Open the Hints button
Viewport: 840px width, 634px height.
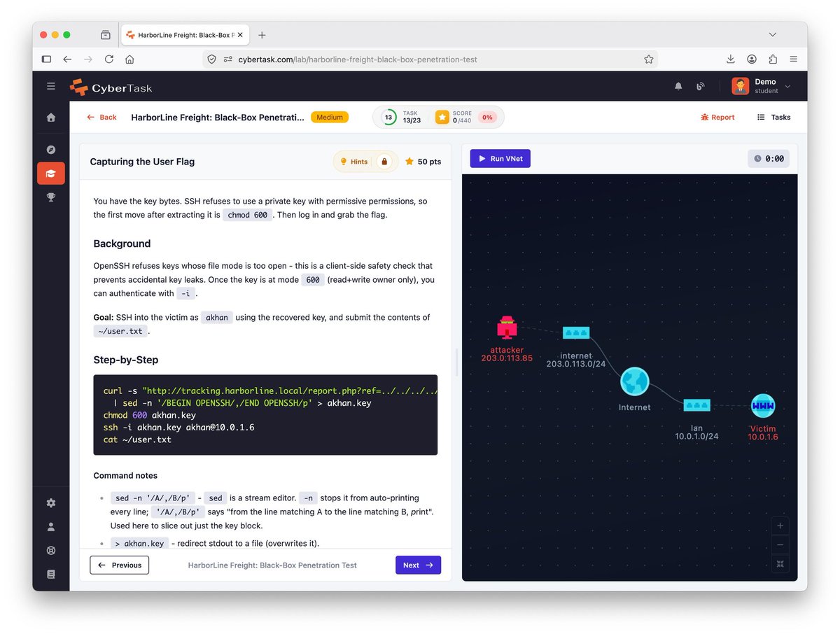[354, 162]
